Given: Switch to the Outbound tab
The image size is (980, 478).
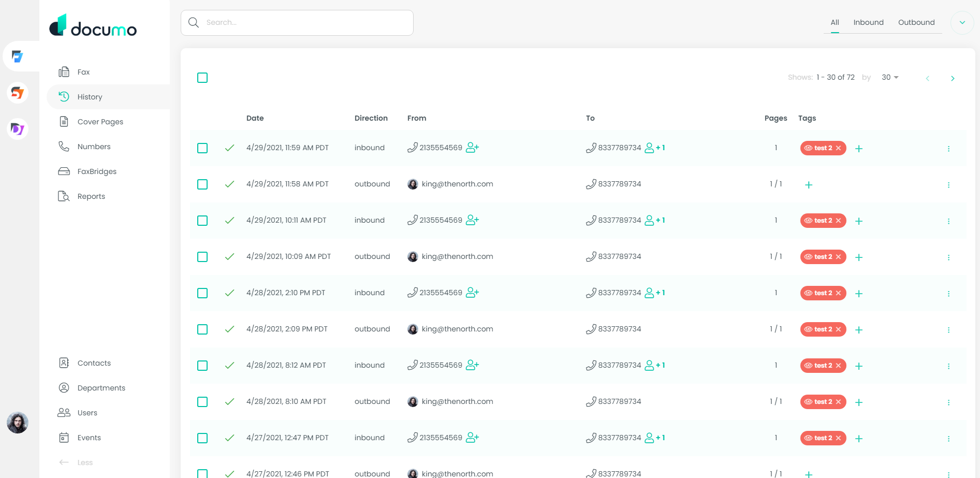Looking at the screenshot, I should [916, 22].
